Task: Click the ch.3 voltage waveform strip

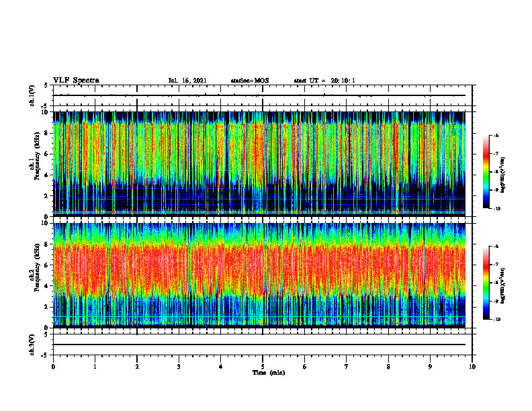Action: [x=263, y=345]
